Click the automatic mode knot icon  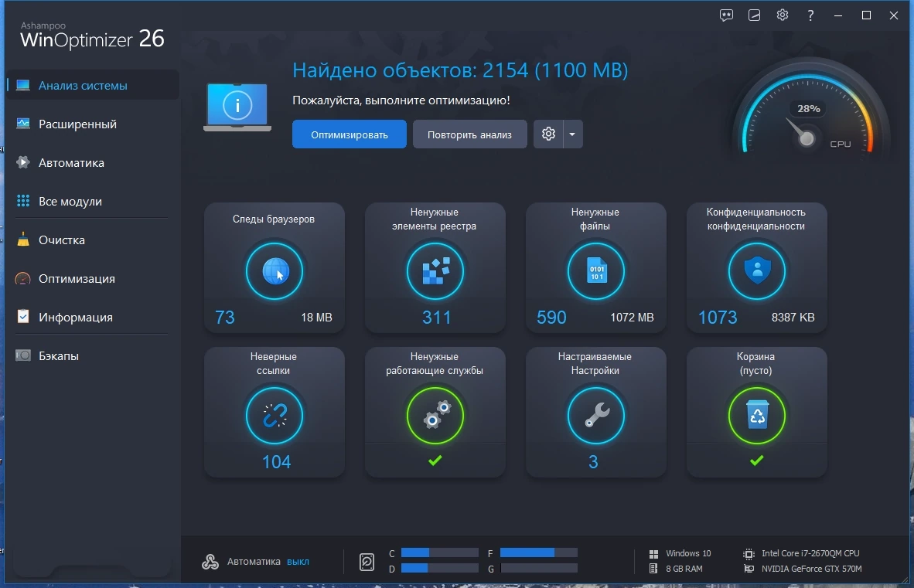(210, 562)
